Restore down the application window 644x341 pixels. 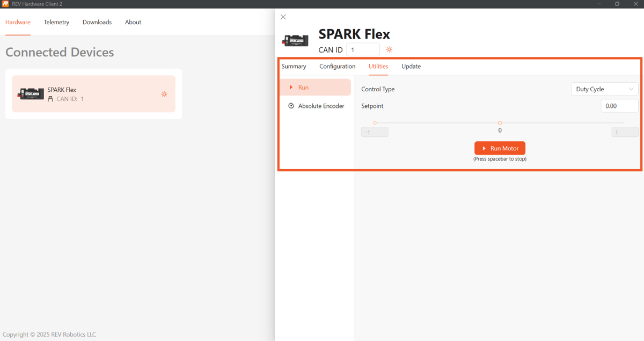(x=617, y=4)
